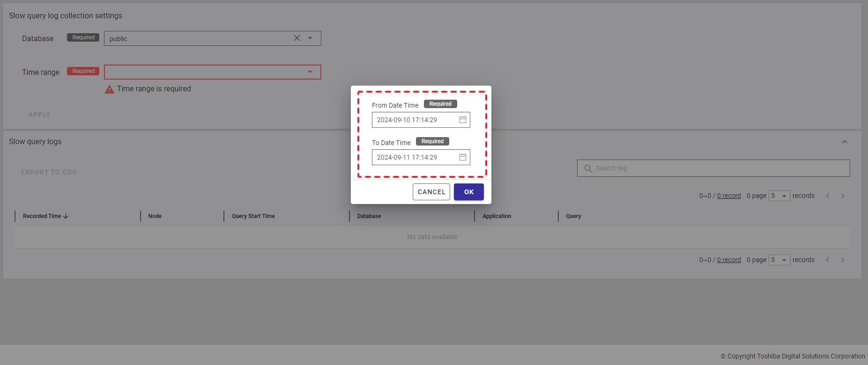Open the Time range dropdown
This screenshot has height=365, width=868.
(310, 72)
